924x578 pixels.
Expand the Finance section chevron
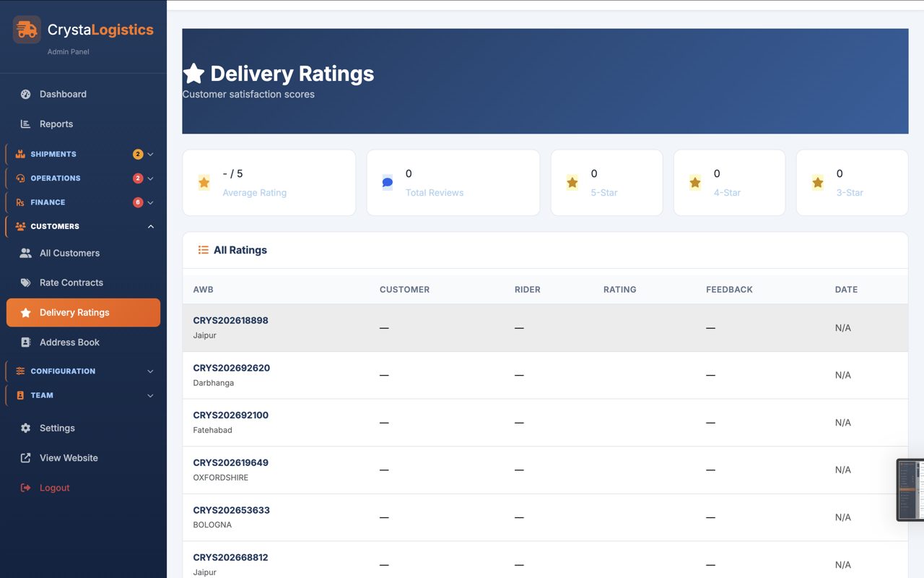150,202
